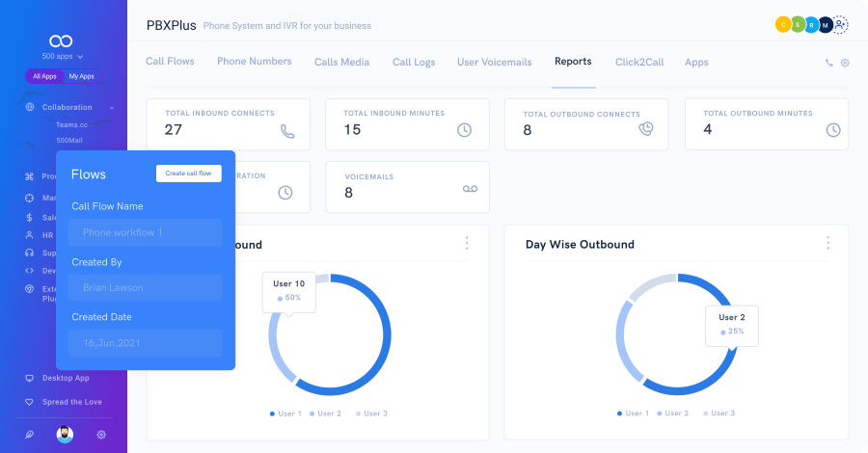Click the Call Flow Name field
Screen dimensions: 868x453
click(x=145, y=232)
